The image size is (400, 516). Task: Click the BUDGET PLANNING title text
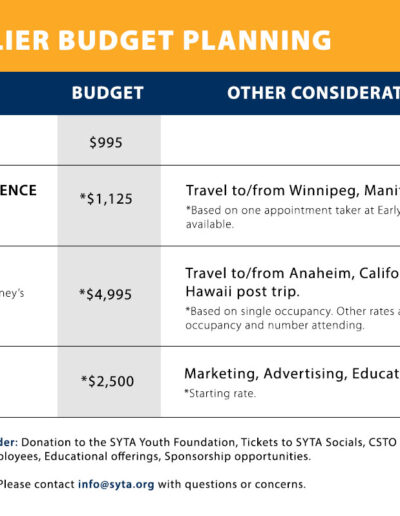click(x=195, y=40)
